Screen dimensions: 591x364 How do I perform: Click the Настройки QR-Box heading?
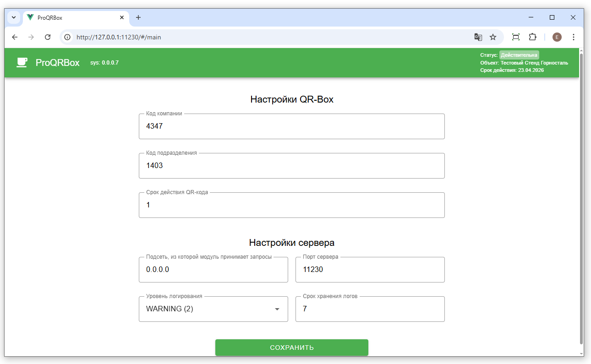coord(292,99)
